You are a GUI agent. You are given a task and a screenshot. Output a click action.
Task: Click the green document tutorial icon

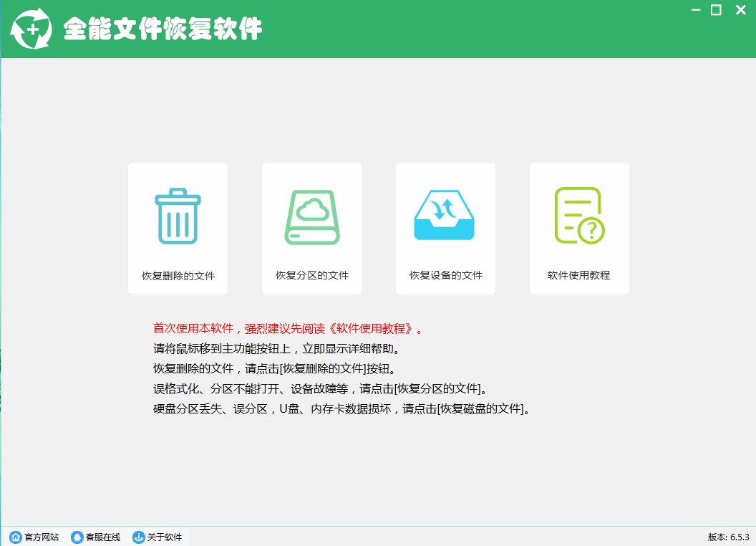click(579, 215)
